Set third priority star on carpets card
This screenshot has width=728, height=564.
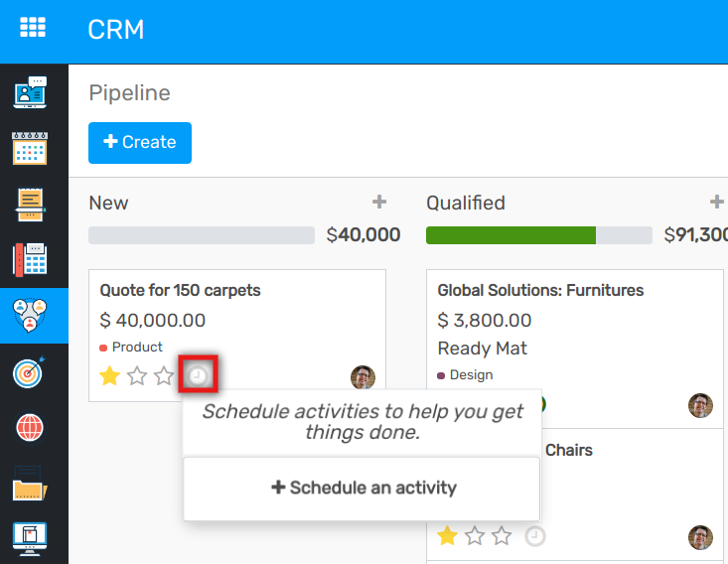164,376
